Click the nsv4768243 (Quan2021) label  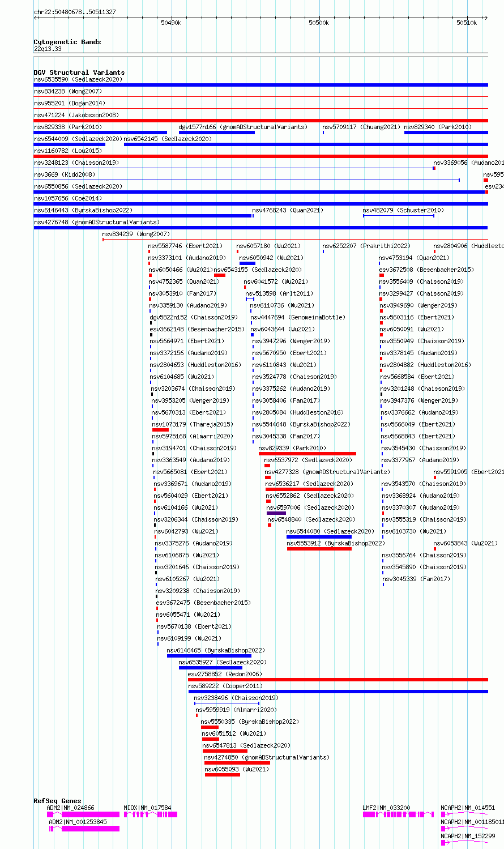pyautogui.click(x=288, y=210)
